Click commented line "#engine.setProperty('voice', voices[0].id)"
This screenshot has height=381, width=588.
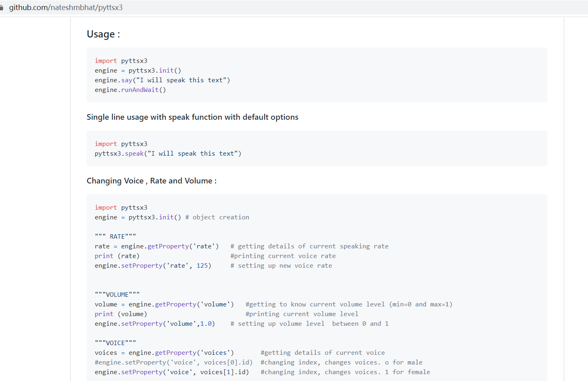click(174, 362)
